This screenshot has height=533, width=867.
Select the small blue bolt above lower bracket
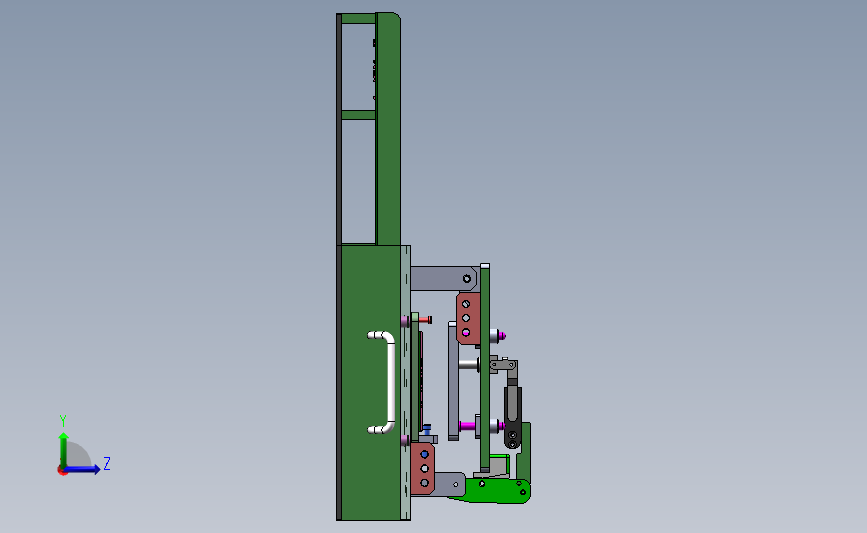pyautogui.click(x=427, y=429)
